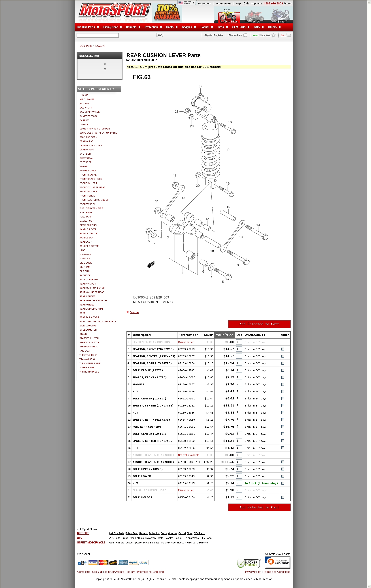Open the International Shipping footer link
This screenshot has width=371, height=588.
coord(151,572)
